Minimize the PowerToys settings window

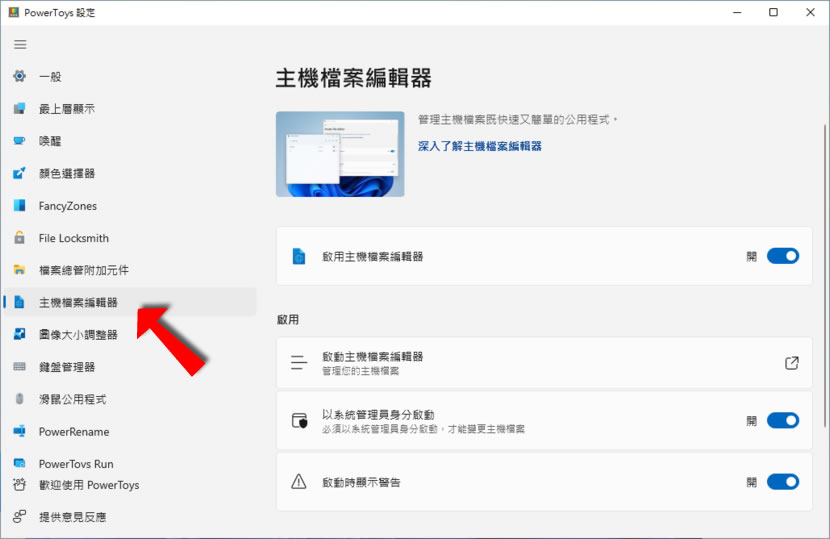click(x=737, y=12)
